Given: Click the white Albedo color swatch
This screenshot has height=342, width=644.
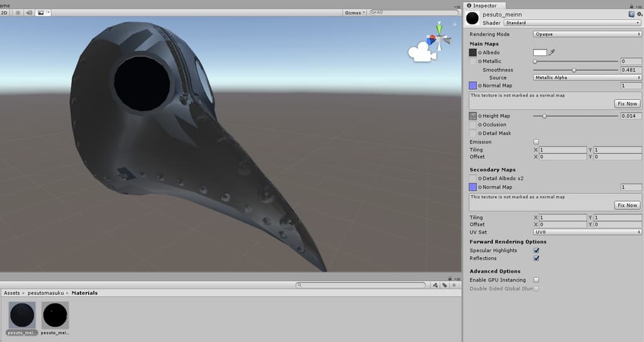Looking at the screenshot, I should click(x=540, y=53).
